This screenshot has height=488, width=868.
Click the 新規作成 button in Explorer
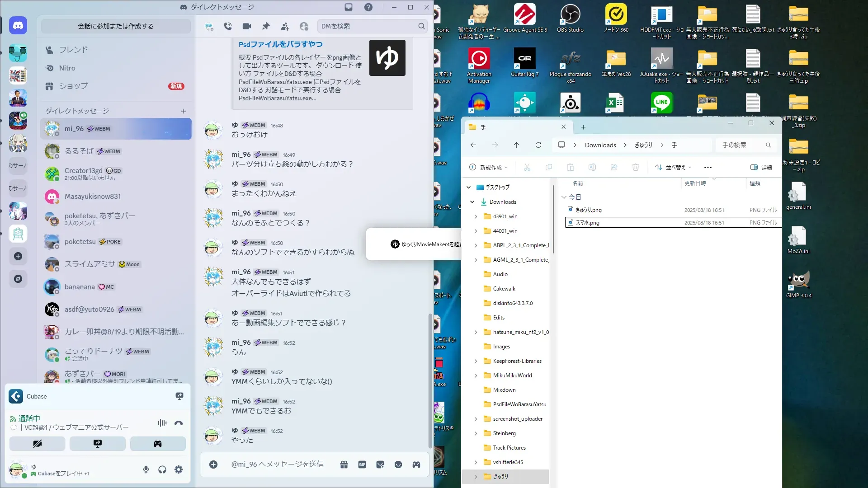489,167
